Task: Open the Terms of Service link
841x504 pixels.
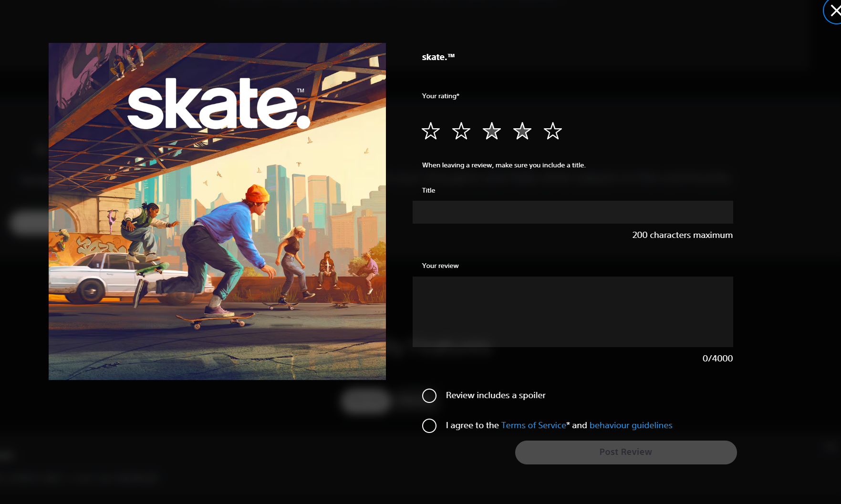Action: pos(533,425)
